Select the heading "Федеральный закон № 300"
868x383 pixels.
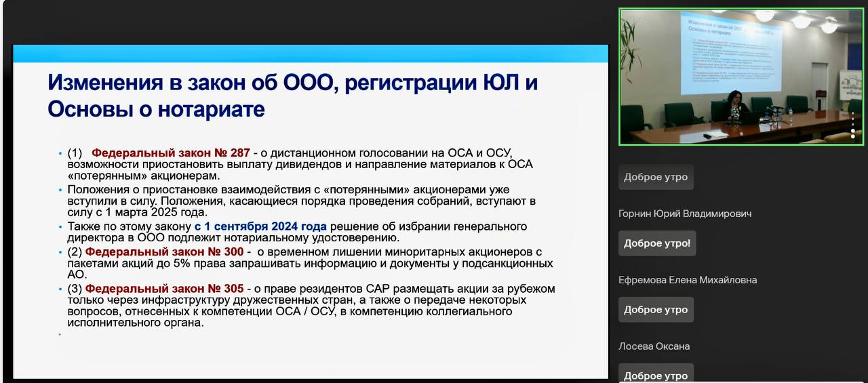164,252
